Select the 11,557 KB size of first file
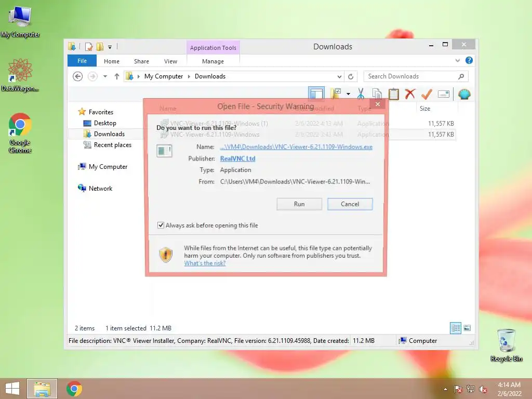The width and height of the screenshot is (532, 399). click(441, 124)
